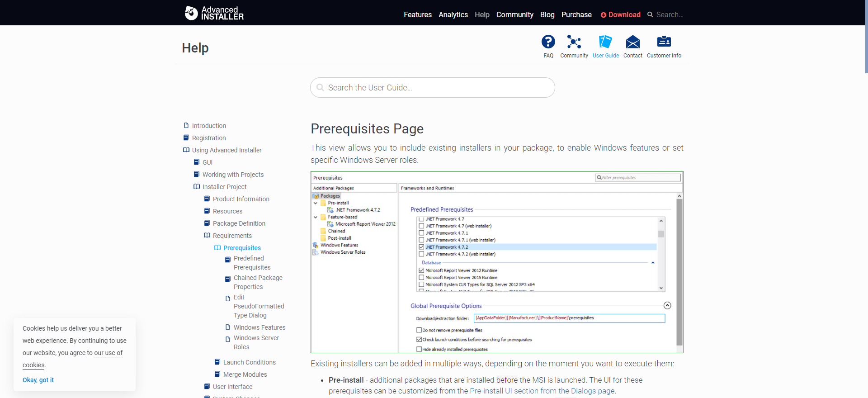Open Registration in the sidebar
Screen dimensions: 868x398
209,138
